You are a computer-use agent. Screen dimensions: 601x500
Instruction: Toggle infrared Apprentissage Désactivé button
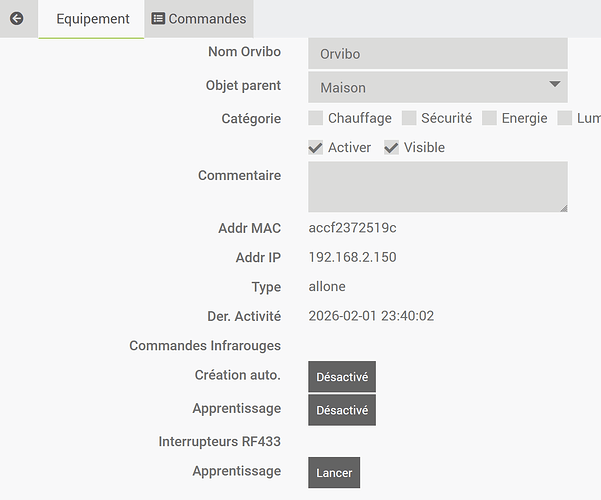(x=342, y=410)
